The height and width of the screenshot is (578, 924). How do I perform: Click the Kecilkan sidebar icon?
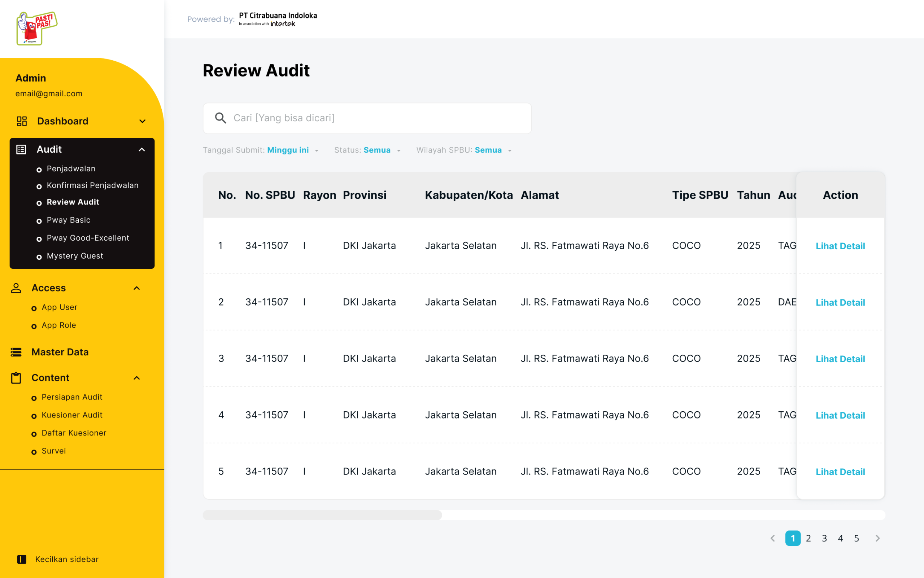click(22, 559)
